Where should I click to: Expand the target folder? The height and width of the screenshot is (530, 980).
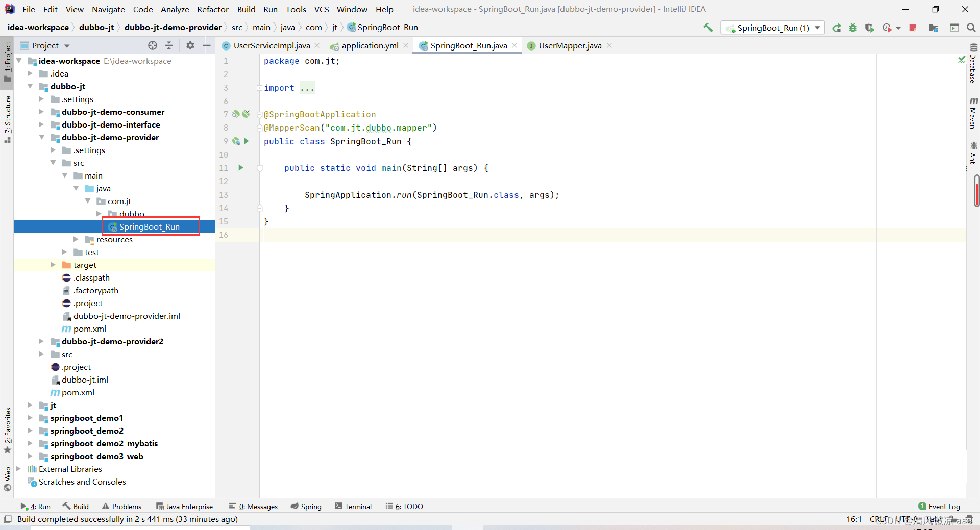coord(53,265)
